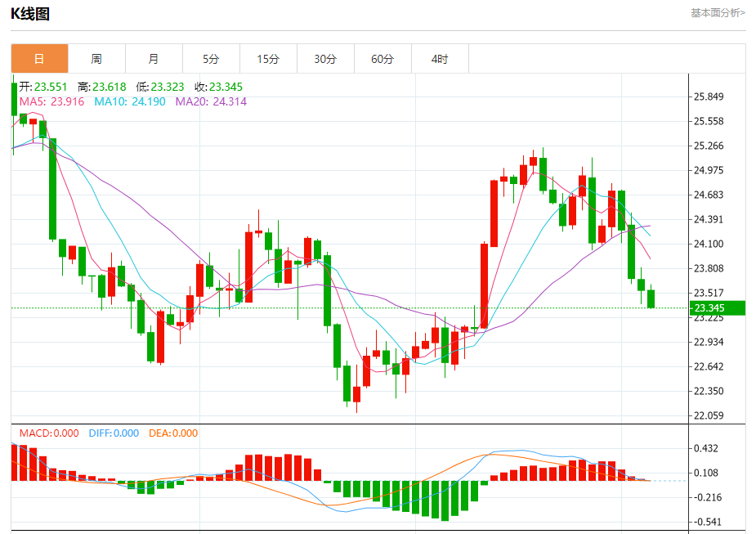Click the 24.391 price axis label

(x=709, y=219)
